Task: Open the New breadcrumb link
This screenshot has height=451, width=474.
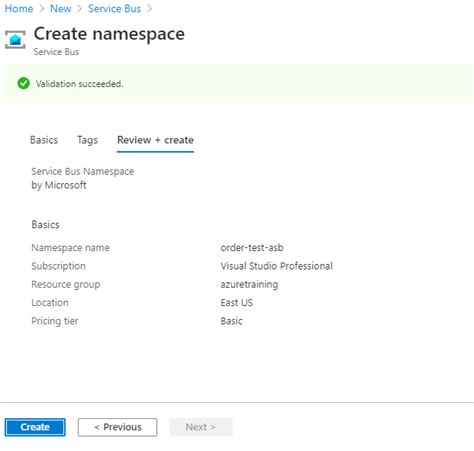Action: (x=61, y=9)
